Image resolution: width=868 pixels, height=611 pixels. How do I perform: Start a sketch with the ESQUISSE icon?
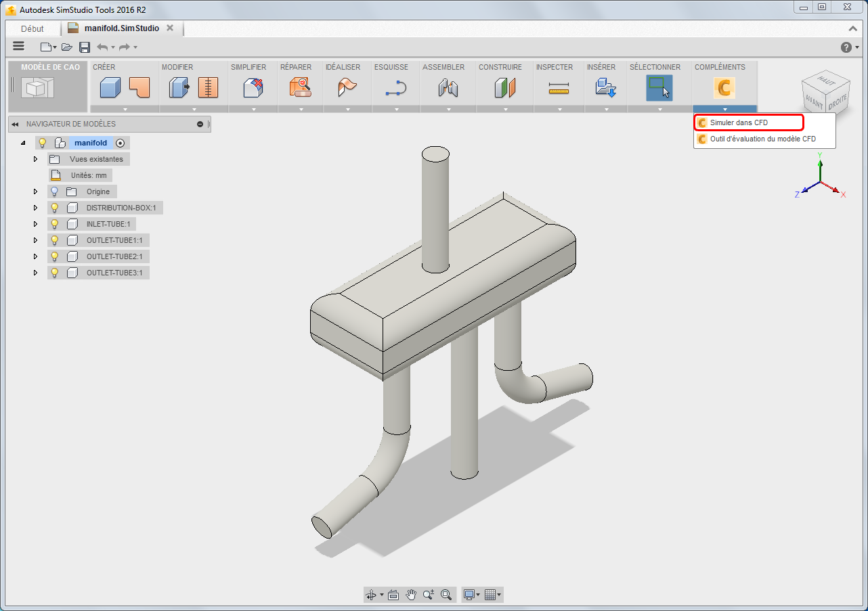(395, 87)
